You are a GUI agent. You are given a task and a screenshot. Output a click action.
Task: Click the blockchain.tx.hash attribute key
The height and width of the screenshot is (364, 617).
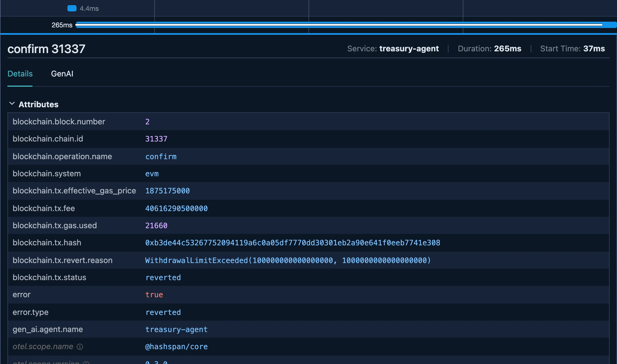(47, 243)
